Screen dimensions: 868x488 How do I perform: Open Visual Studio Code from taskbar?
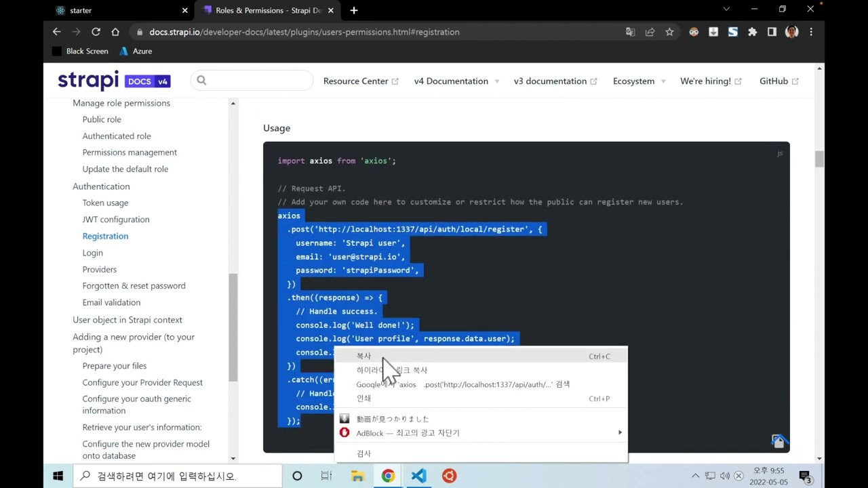tap(418, 476)
